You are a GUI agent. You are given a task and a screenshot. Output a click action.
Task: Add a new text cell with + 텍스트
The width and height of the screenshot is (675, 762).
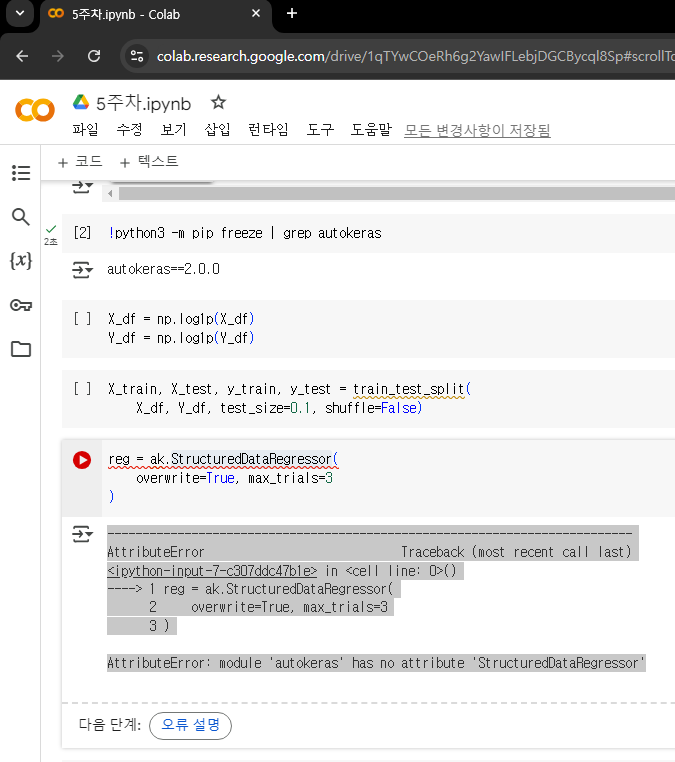point(149,162)
